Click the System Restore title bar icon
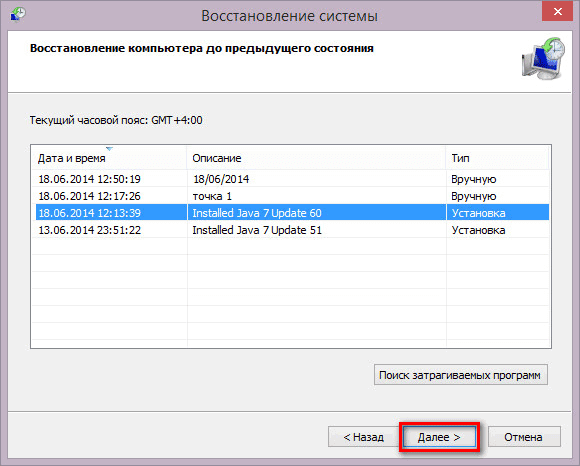The width and height of the screenshot is (580, 466). pos(17,15)
